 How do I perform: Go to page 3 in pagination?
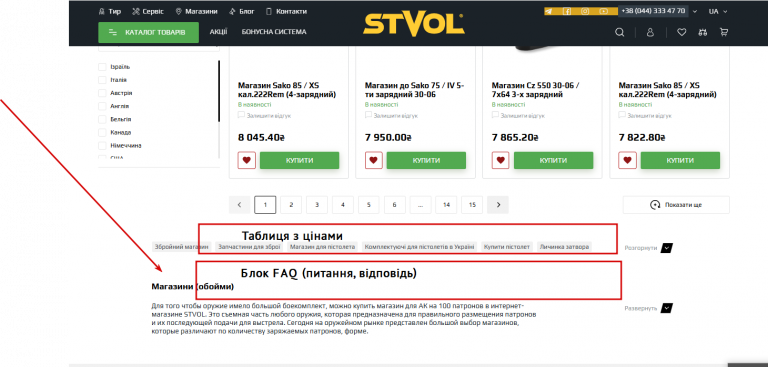pyautogui.click(x=317, y=205)
